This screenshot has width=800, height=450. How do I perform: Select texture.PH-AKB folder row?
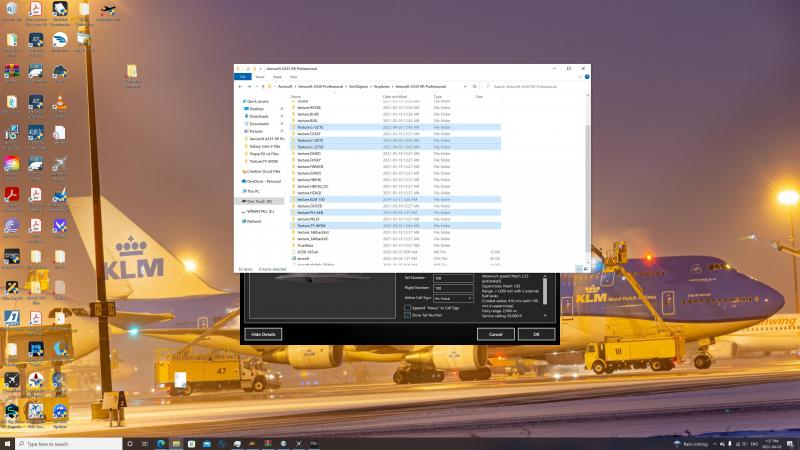click(x=395, y=212)
